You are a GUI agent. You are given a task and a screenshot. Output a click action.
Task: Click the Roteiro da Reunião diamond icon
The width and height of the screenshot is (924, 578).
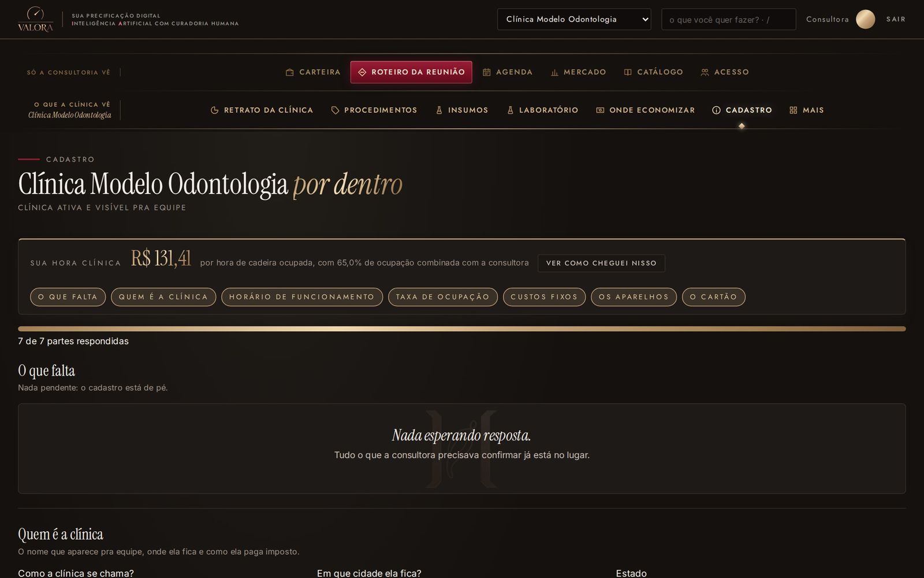362,72
